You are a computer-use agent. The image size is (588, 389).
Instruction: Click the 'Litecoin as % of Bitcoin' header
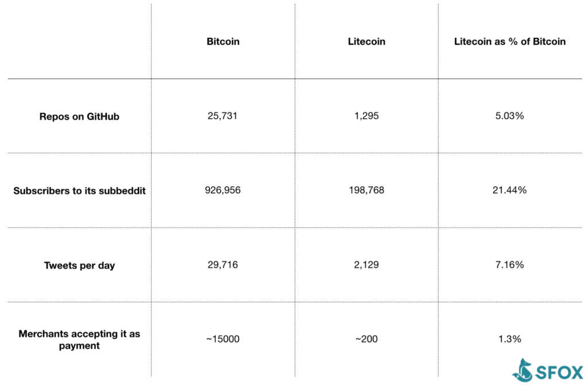(x=510, y=41)
